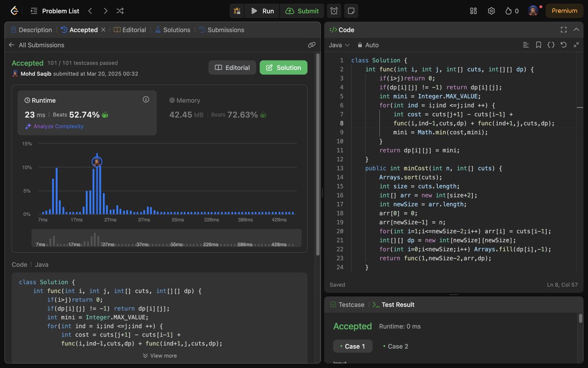Toggle auto-indent formatting lines icon
Screen dimensions: 588x368
526,45
